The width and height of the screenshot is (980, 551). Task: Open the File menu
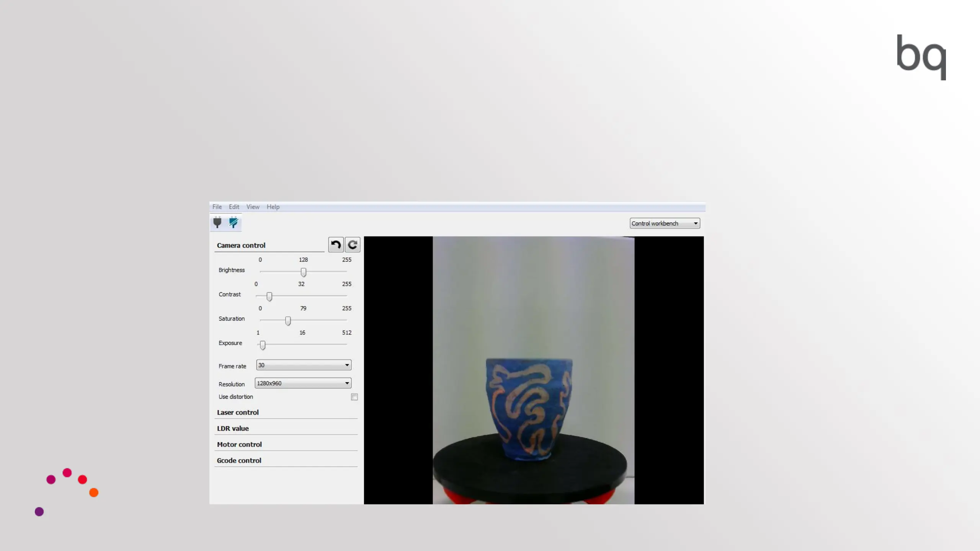pos(217,207)
